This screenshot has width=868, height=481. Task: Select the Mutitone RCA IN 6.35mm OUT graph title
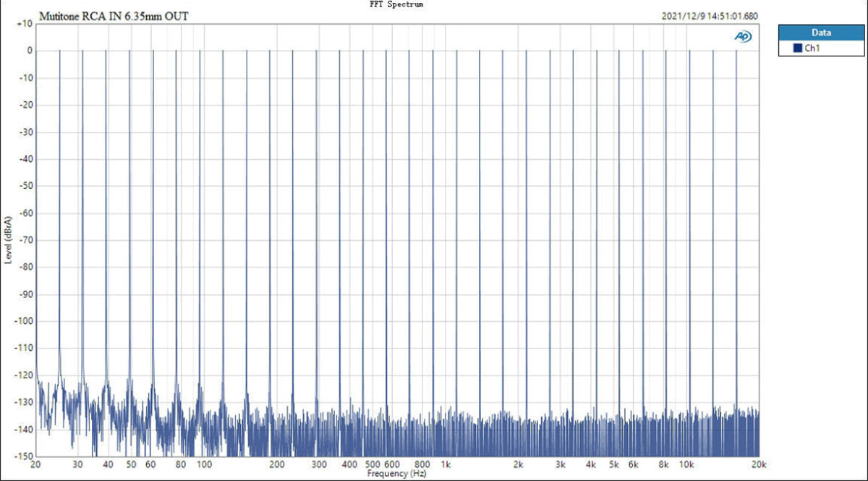coord(115,15)
